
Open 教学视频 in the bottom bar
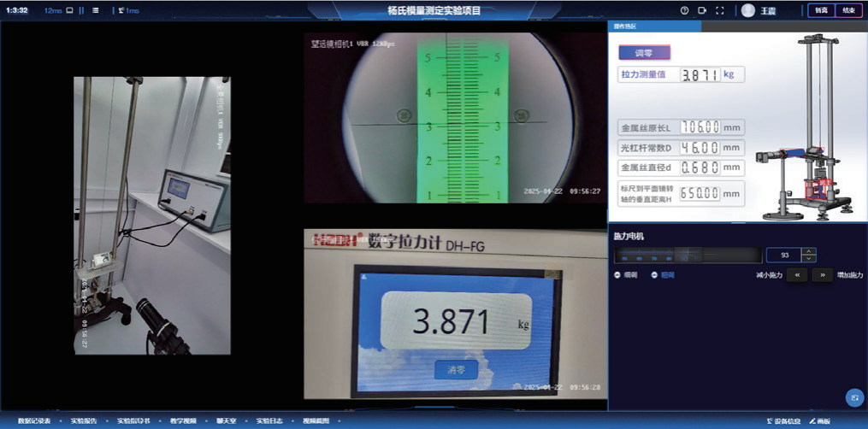tap(183, 420)
